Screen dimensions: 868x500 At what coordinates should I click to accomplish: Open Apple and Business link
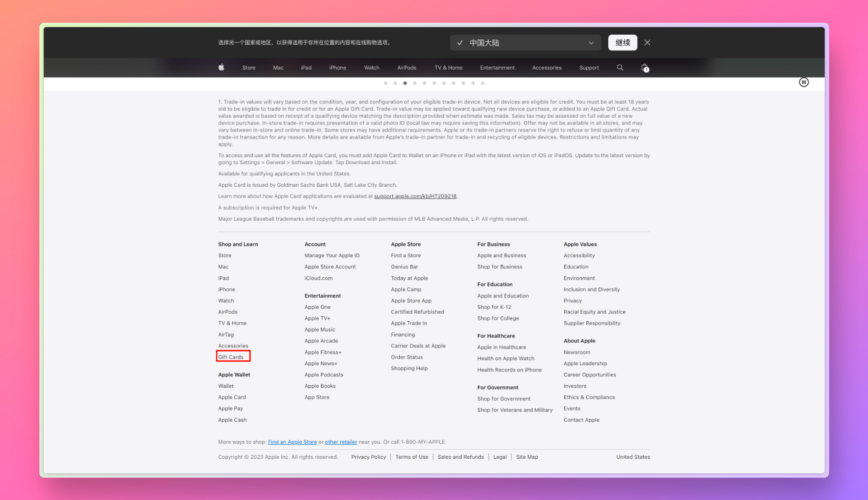[502, 255]
